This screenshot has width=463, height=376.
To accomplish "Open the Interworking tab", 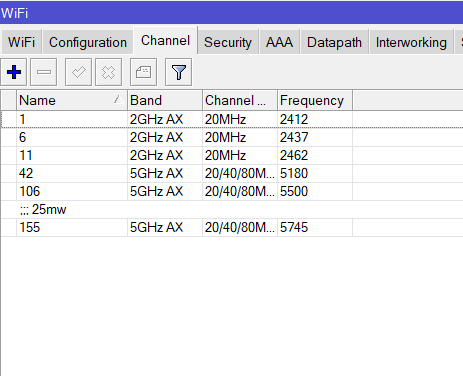I will [x=411, y=42].
